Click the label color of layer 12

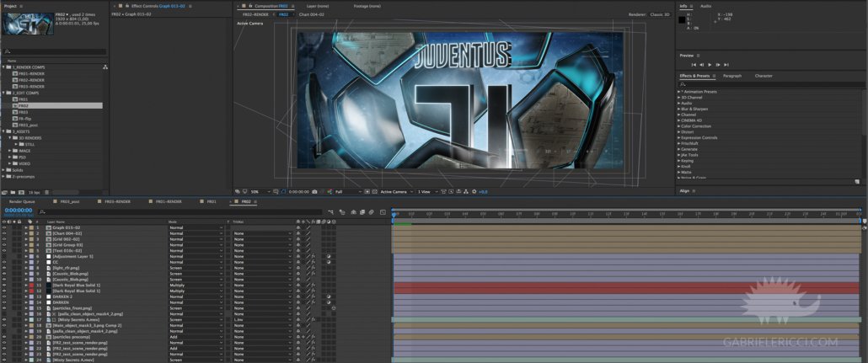(31, 291)
